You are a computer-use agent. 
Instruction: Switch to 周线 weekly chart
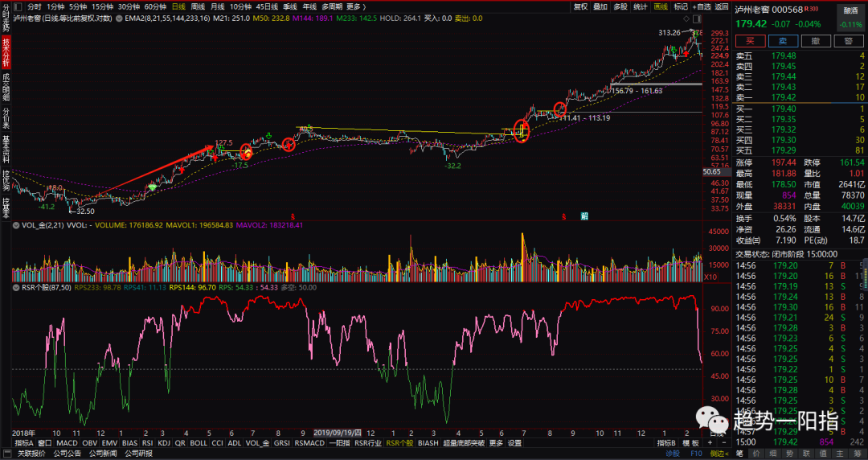(x=198, y=6)
